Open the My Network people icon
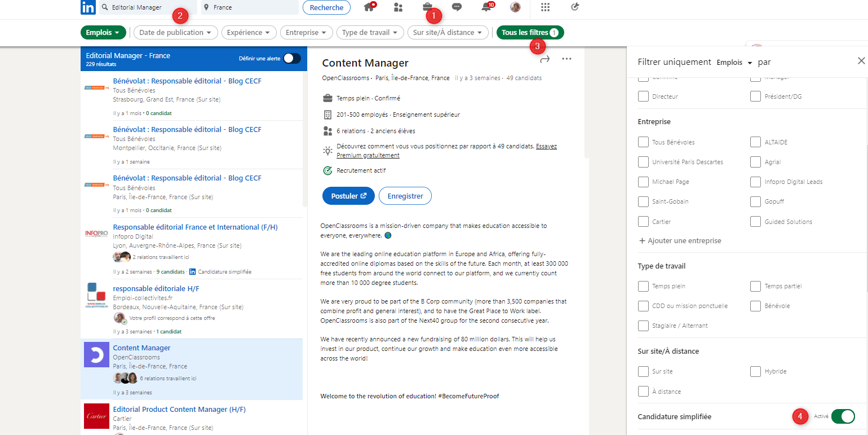Screen dimensions: 868x435 click(398, 7)
